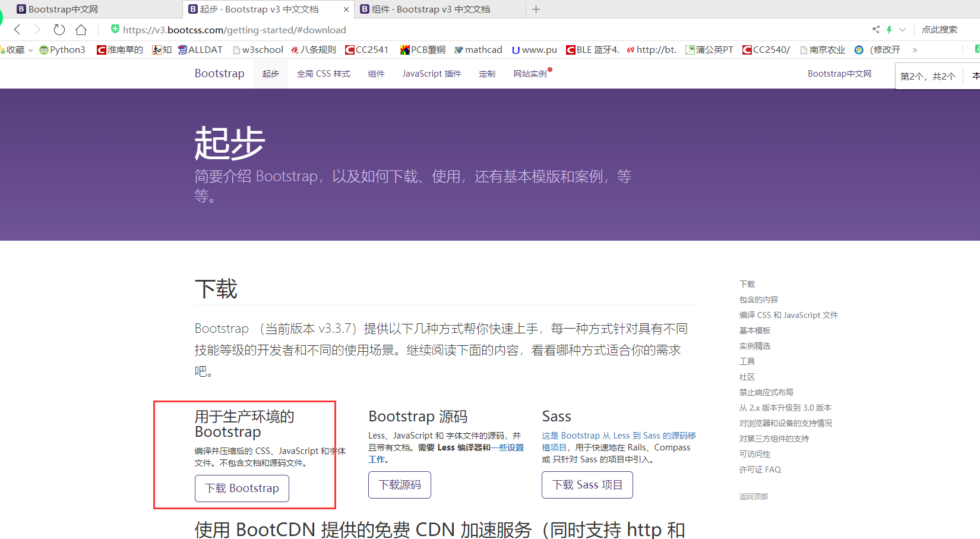Image resolution: width=980 pixels, height=539 pixels.
Task: Click the page refresh icon
Action: [x=59, y=29]
